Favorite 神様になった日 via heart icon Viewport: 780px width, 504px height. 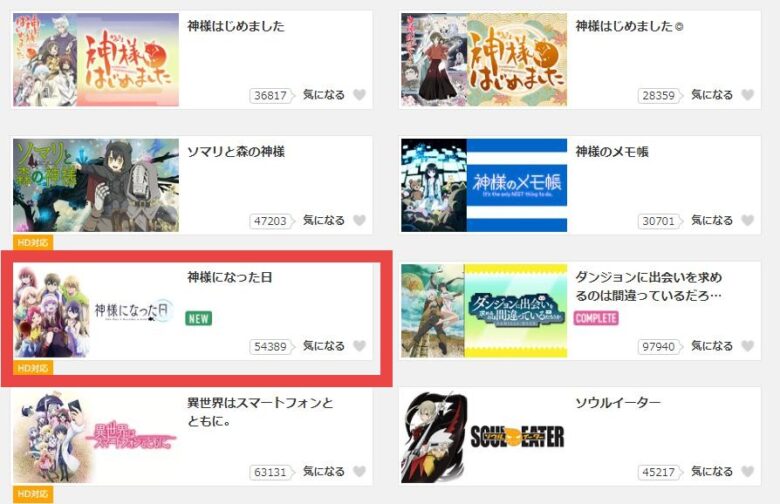(359, 346)
